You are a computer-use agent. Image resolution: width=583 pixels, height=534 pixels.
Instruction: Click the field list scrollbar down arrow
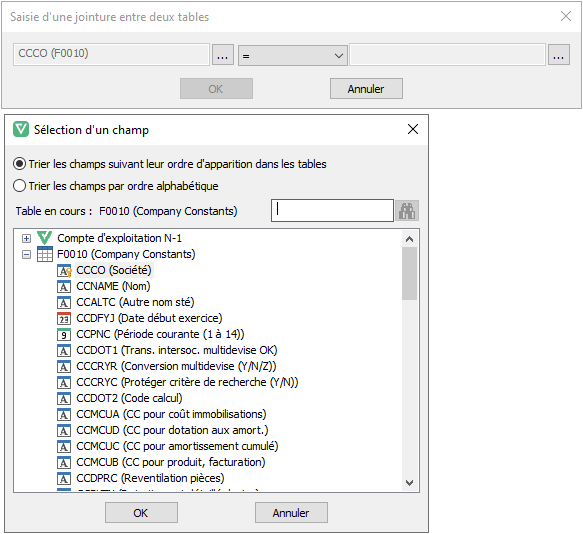[409, 483]
